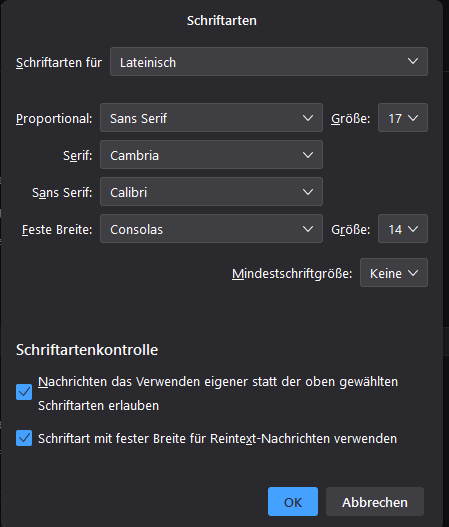Click the 'Sans Serif:' label
Image resolution: width=449 pixels, height=527 pixels.
(62, 193)
